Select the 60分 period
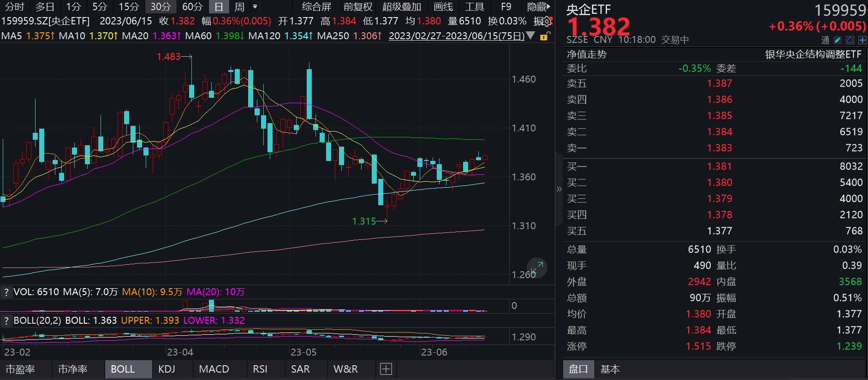Screen dimensions: 868x380 tap(192, 7)
